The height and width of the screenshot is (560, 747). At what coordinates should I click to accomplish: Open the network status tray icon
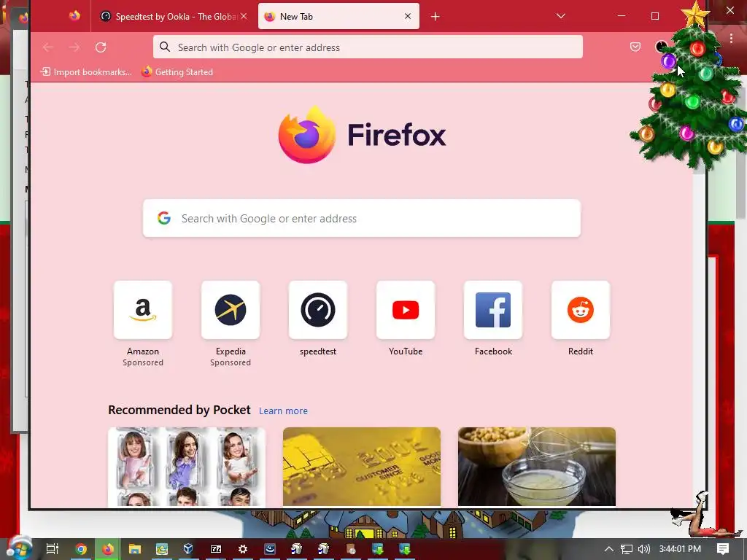click(x=626, y=549)
